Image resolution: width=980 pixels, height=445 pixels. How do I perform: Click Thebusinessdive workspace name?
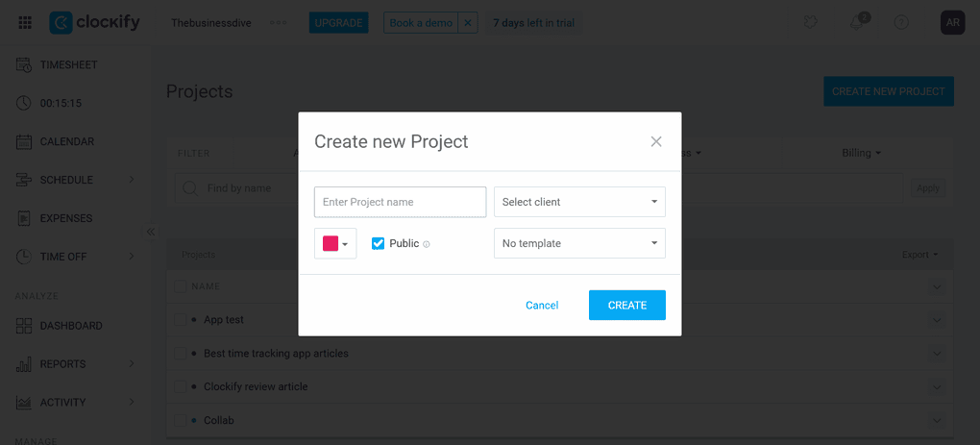211,23
